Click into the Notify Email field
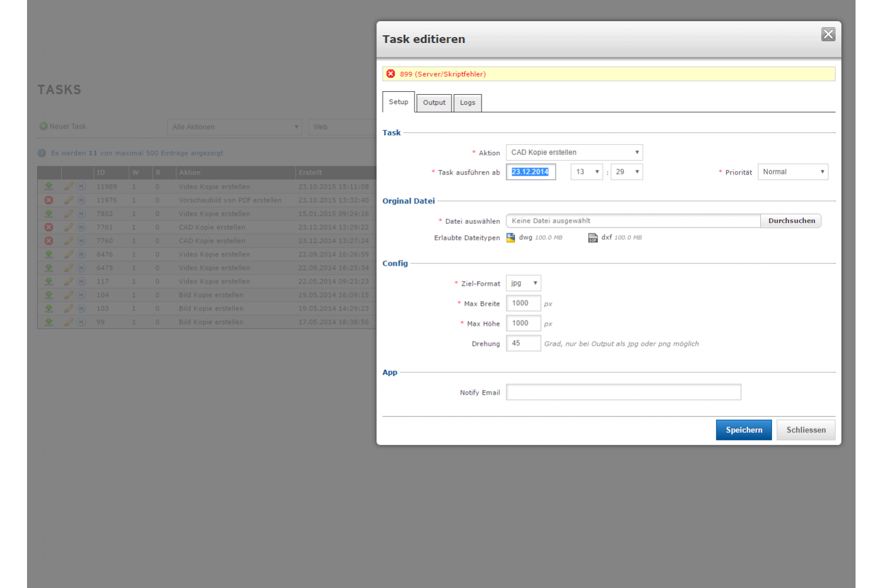 coord(623,392)
